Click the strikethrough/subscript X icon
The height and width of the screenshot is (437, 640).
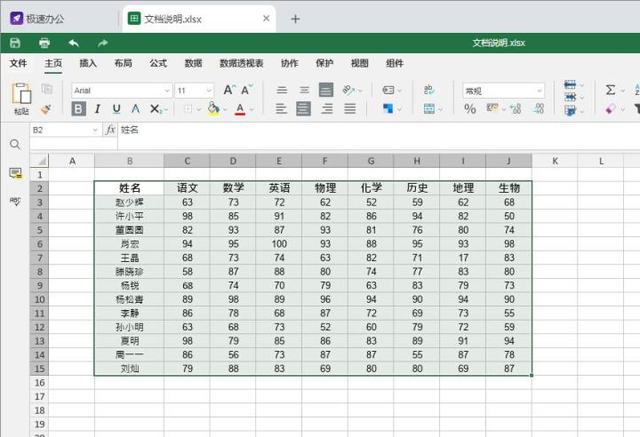point(155,109)
